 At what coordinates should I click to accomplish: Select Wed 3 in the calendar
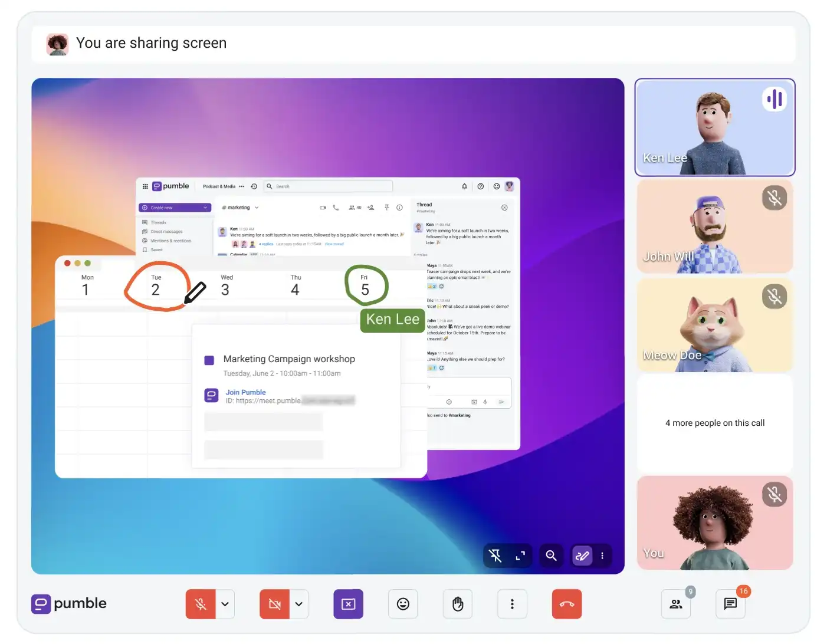point(226,285)
